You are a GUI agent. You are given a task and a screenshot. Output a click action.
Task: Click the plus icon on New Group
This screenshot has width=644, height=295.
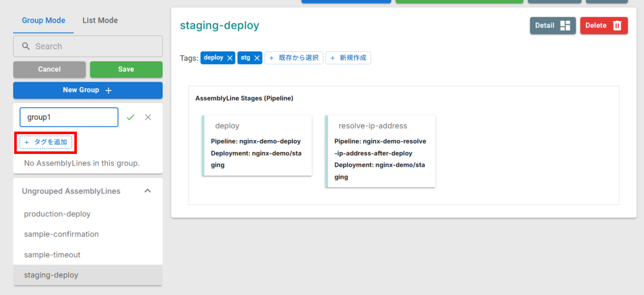click(108, 90)
